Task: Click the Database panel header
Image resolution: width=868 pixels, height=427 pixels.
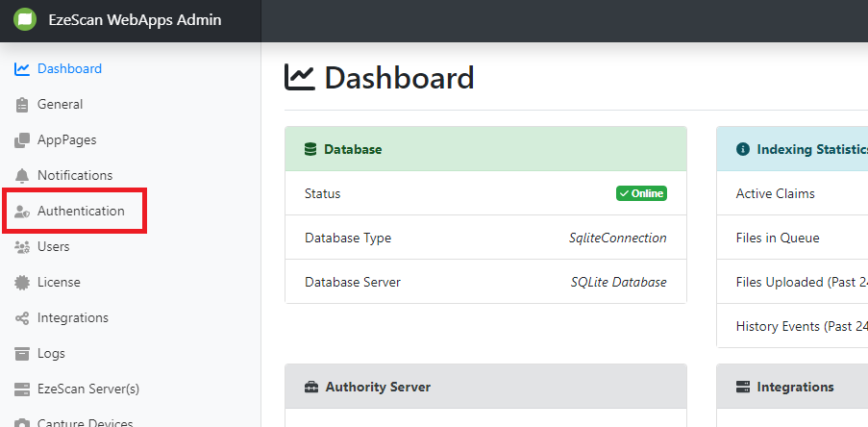Action: (x=485, y=149)
